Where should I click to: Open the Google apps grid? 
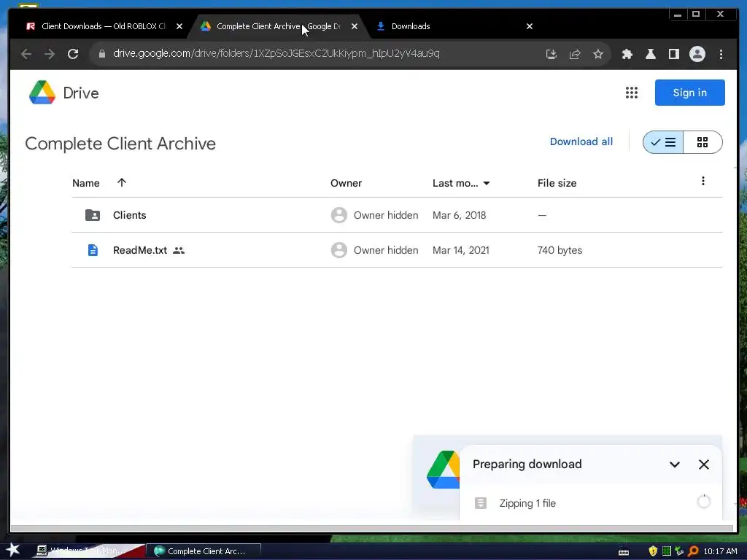[x=631, y=93]
